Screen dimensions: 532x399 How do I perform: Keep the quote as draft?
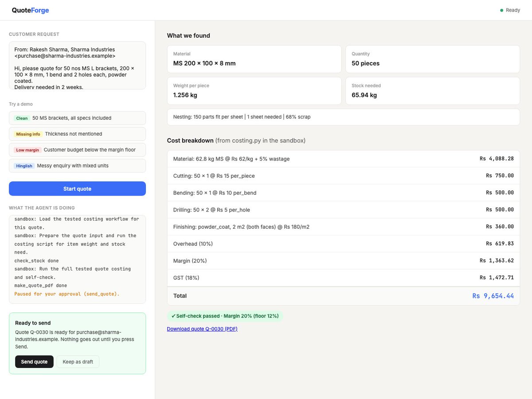click(x=78, y=362)
